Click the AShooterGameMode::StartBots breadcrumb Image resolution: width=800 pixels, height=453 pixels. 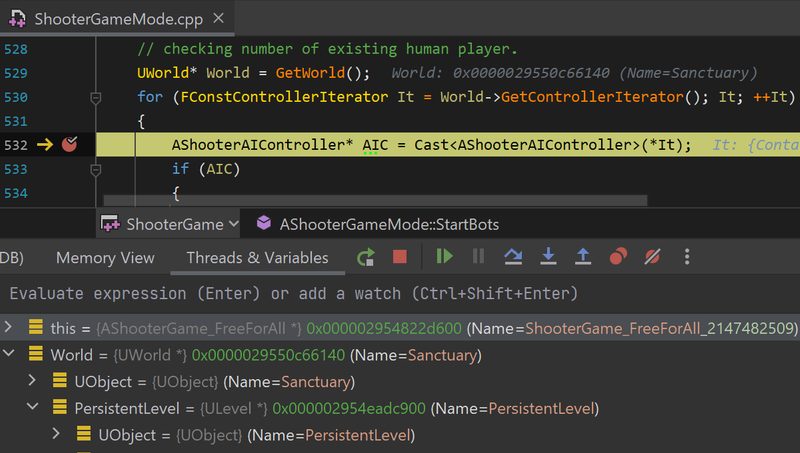click(x=388, y=224)
